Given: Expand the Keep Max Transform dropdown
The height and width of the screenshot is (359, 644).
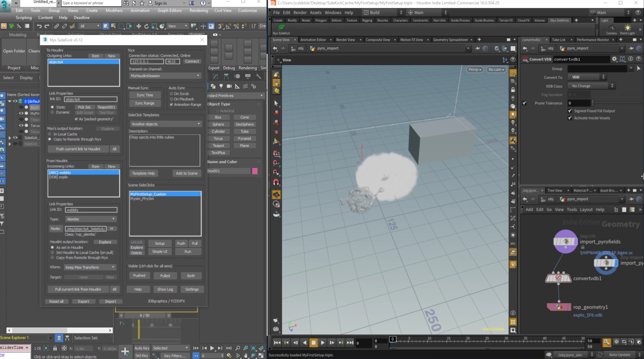Looking at the screenshot, I should (x=90, y=267).
